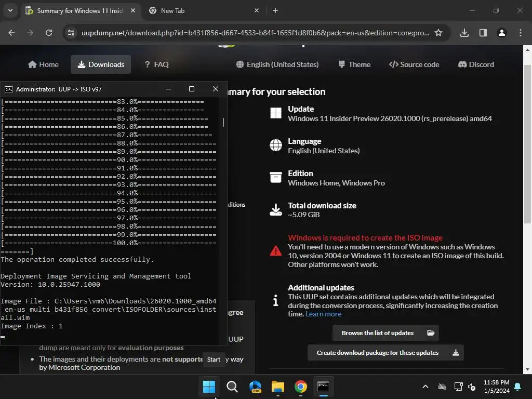
Task: Open taskbar Search magnifier
Action: (232, 387)
